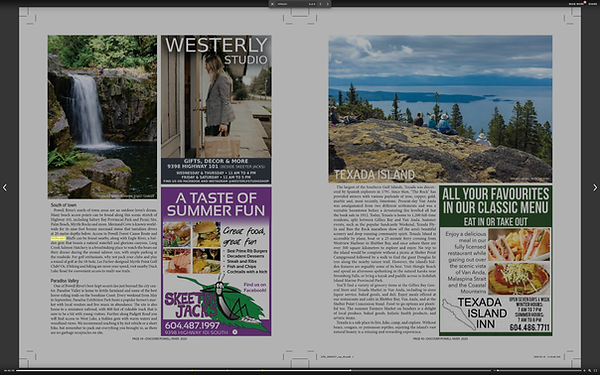Click the Skeeter Jacks advertisement
The image size is (600, 375).
tap(216, 261)
